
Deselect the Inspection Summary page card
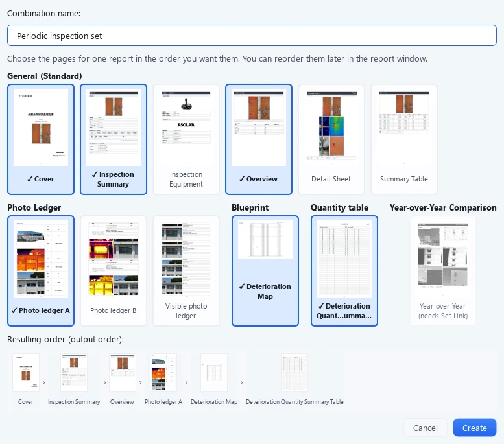(x=114, y=139)
